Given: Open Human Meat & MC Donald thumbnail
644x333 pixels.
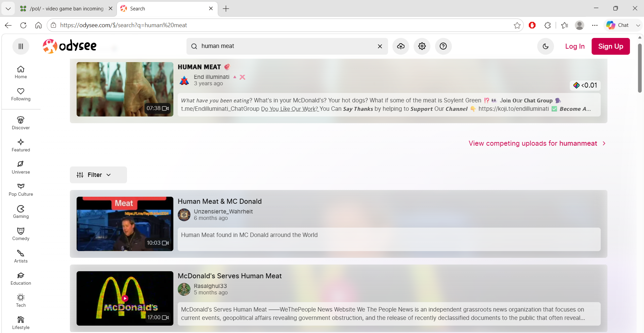Looking at the screenshot, I should [x=125, y=224].
